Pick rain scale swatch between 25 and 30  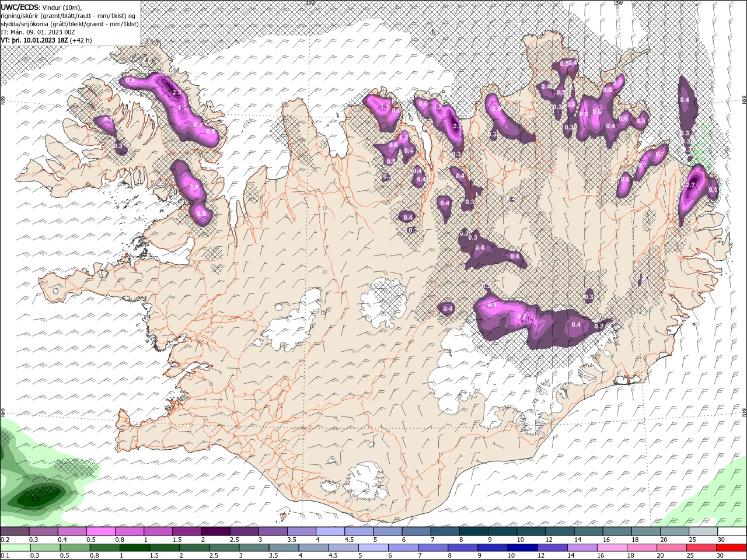coord(701,548)
